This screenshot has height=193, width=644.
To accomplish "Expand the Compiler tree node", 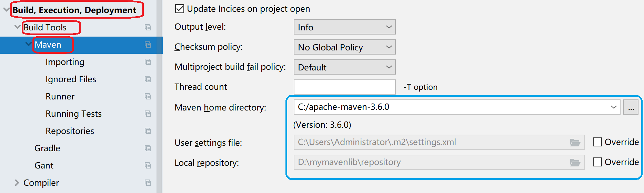I will pyautogui.click(x=17, y=183).
